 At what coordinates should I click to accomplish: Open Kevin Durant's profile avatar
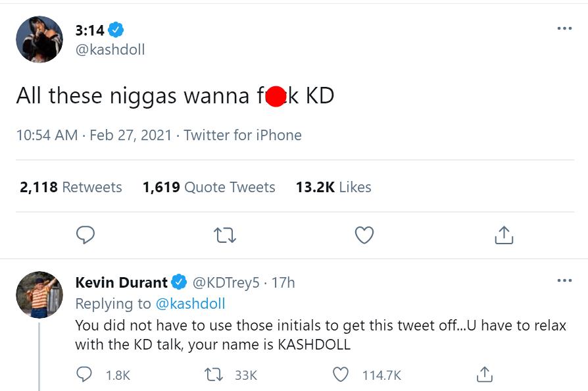(x=39, y=295)
